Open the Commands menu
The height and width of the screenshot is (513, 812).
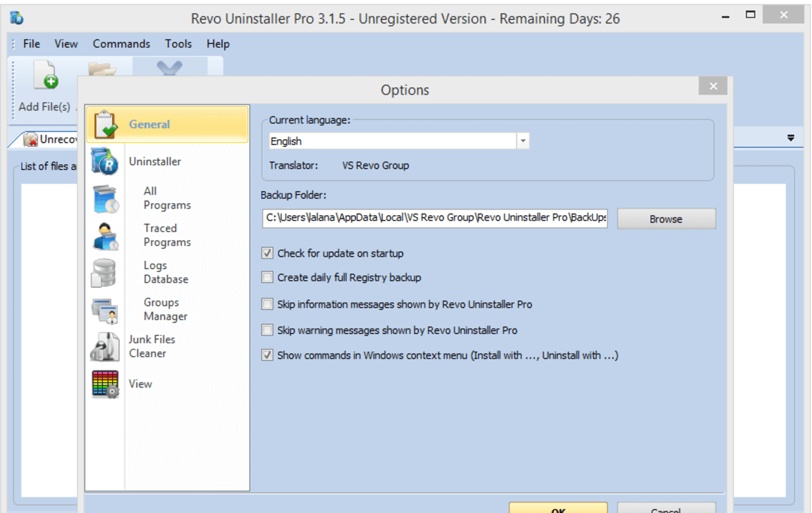point(121,44)
